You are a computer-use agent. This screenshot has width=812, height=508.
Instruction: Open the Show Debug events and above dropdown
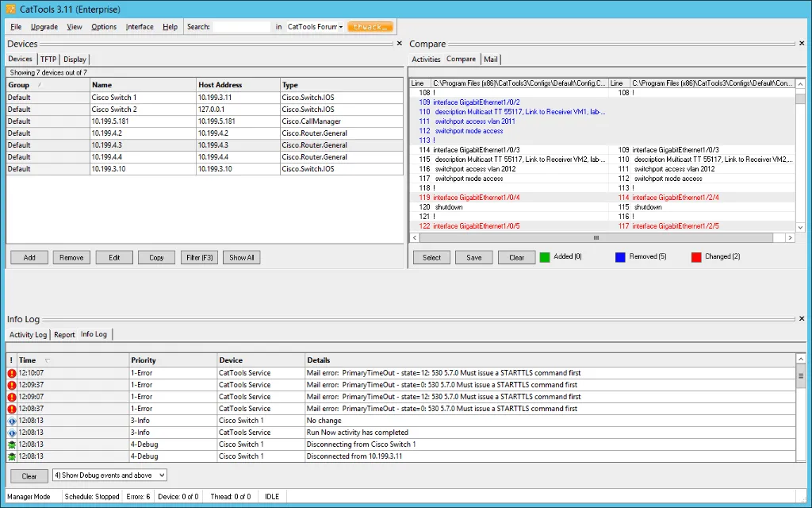[x=163, y=475]
